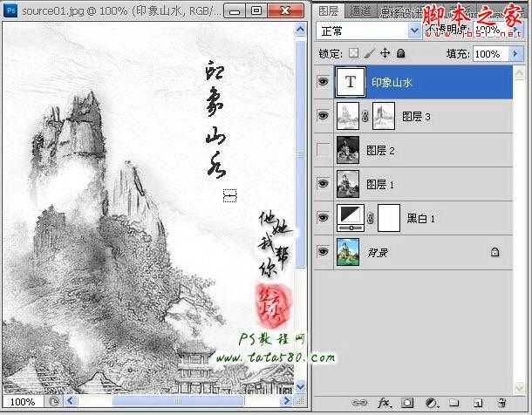
Task: Click the canvas horizontal scrollbar thumb
Action: pyautogui.click(x=178, y=401)
